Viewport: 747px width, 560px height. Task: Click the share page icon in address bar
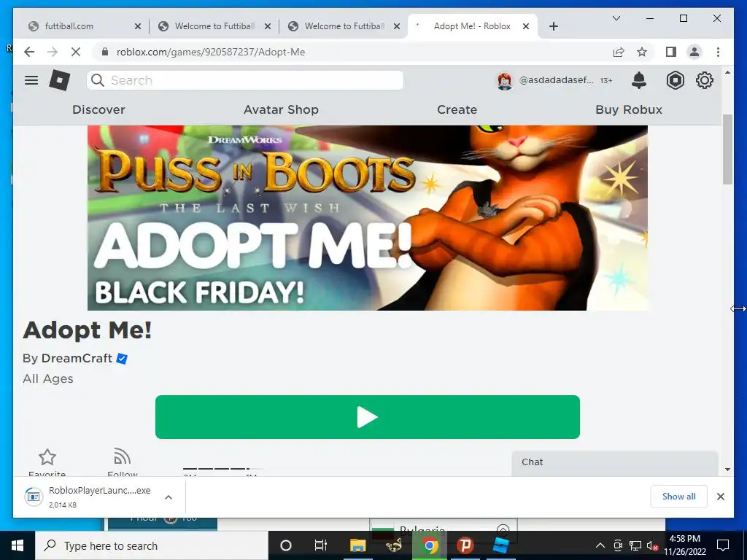coord(619,52)
